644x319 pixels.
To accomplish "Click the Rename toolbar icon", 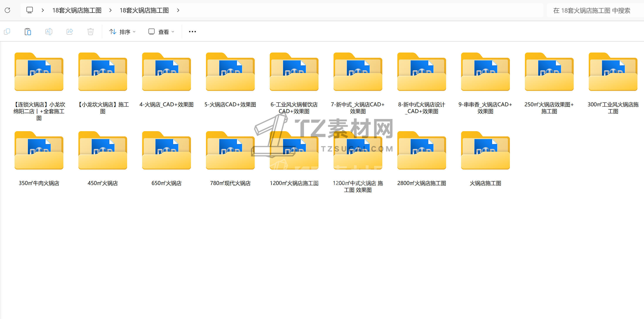I will click(x=49, y=32).
